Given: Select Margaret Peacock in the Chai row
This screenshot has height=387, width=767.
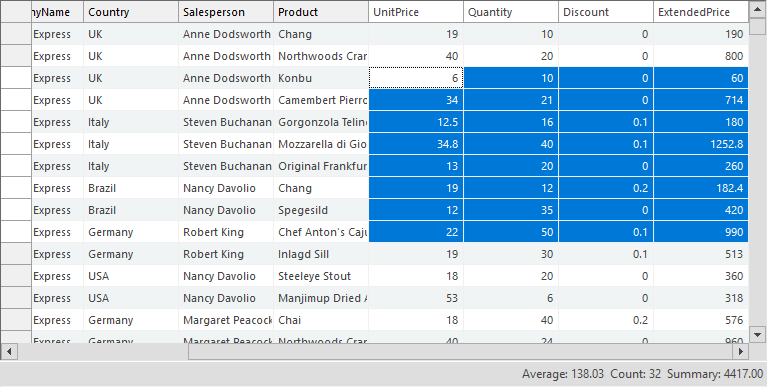Looking at the screenshot, I should tap(226, 320).
